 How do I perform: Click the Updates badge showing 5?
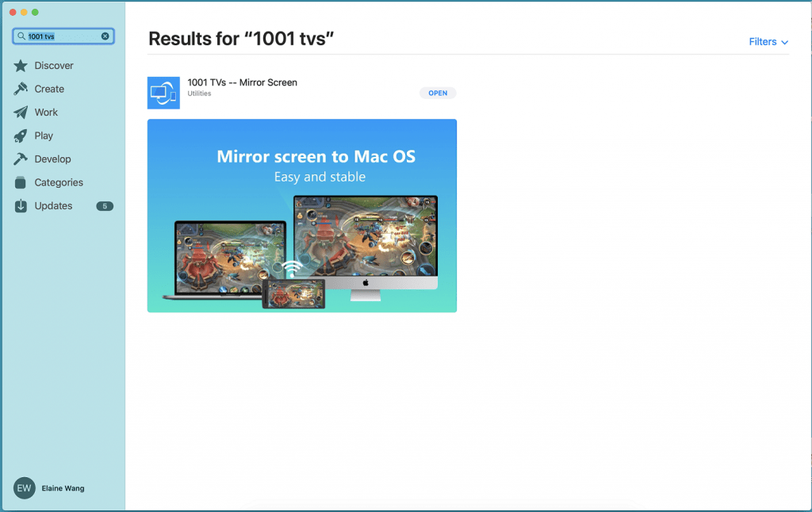point(105,206)
